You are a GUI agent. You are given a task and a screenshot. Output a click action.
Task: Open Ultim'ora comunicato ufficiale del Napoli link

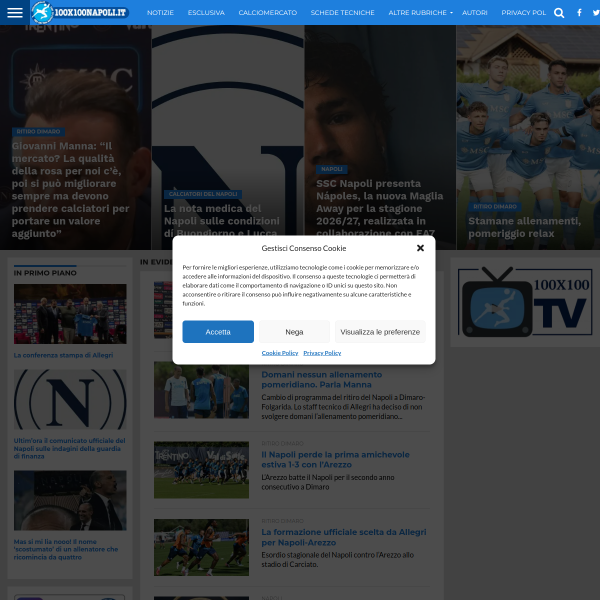point(70,448)
